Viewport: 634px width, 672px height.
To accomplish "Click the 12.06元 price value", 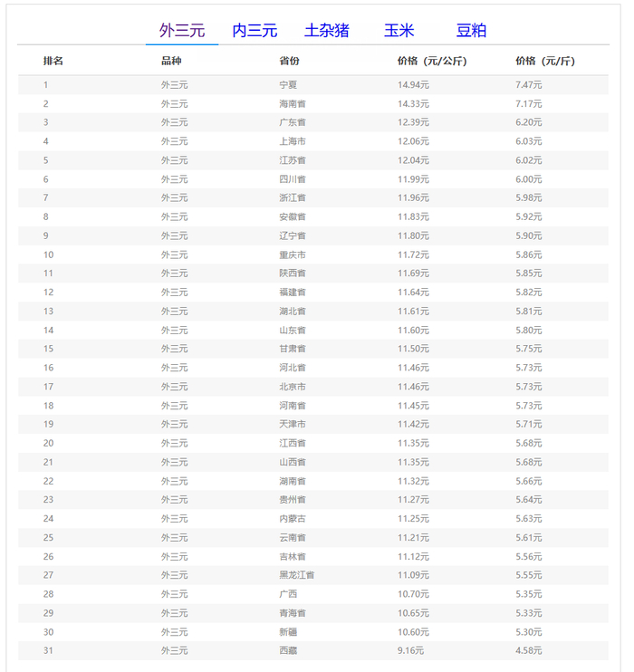I will coord(413,141).
